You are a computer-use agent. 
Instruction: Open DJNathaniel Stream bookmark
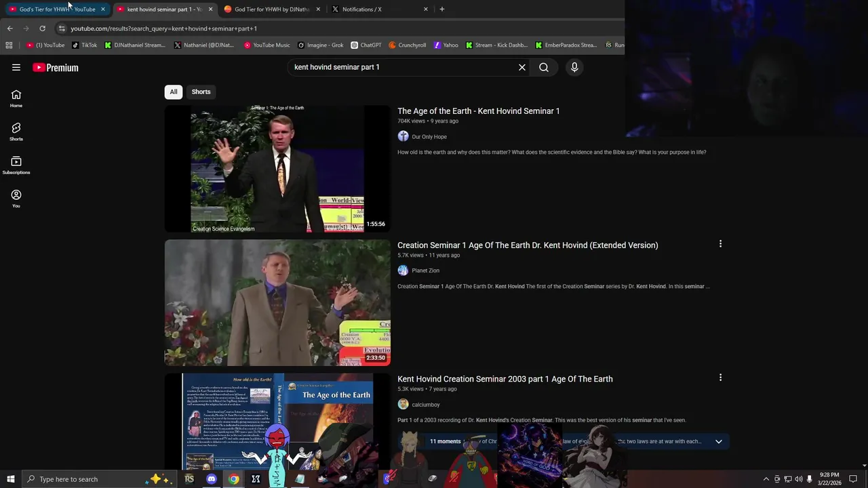(x=134, y=45)
